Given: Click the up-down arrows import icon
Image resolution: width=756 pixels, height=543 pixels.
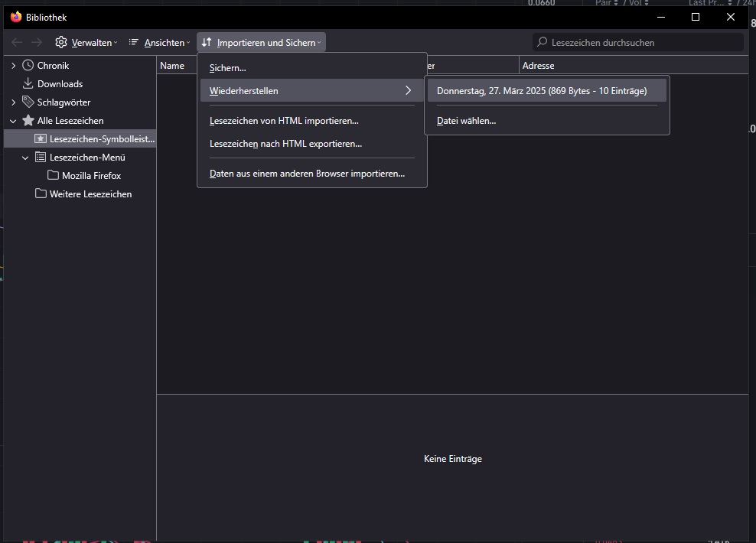Looking at the screenshot, I should click(x=207, y=42).
